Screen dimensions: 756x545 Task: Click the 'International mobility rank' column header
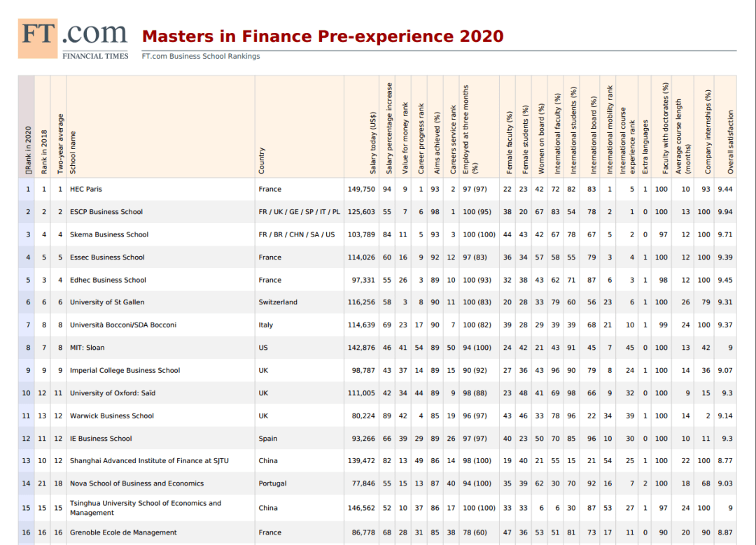tap(610, 129)
